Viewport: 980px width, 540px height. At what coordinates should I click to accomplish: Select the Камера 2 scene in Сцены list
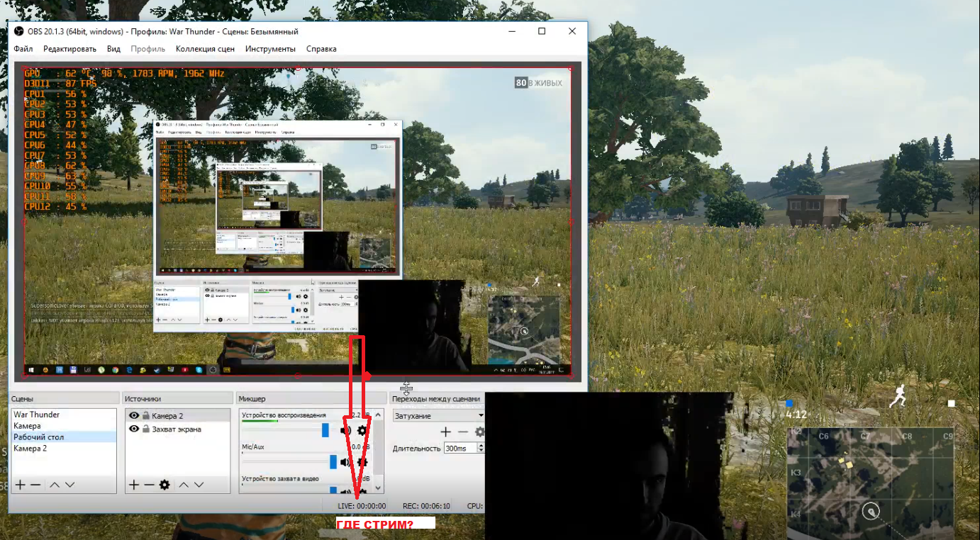click(64, 449)
